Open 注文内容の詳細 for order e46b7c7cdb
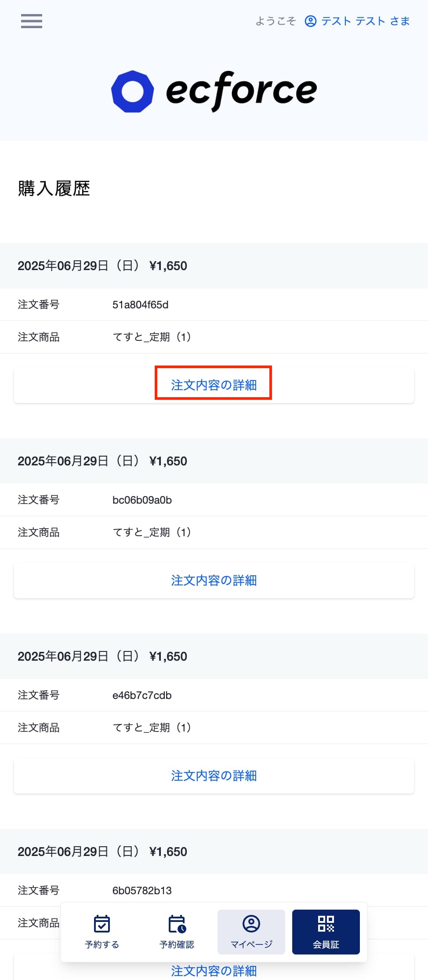This screenshot has height=980, width=428. pyautogui.click(x=214, y=775)
